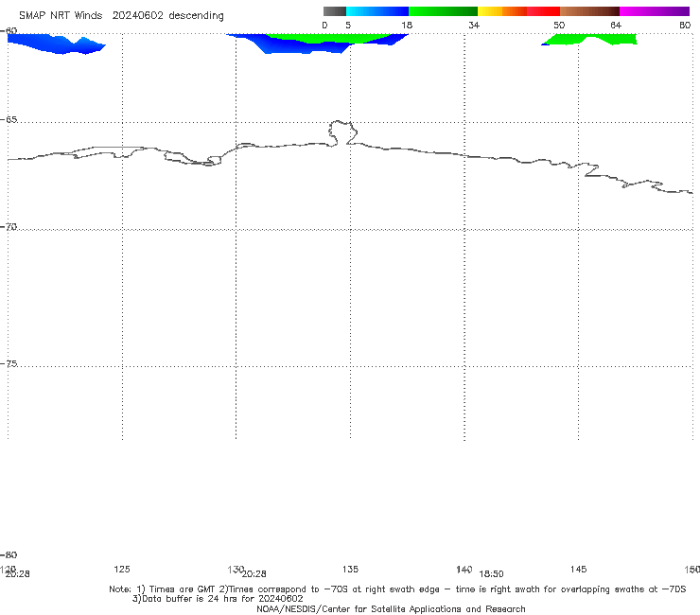Select the yellow-orange segment of the color scale
The image size is (700, 615).
point(502,11)
